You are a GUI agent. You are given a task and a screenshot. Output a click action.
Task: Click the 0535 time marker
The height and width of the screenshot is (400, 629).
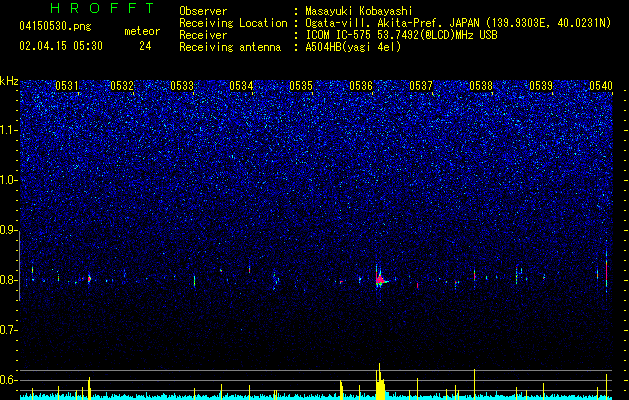(x=301, y=86)
